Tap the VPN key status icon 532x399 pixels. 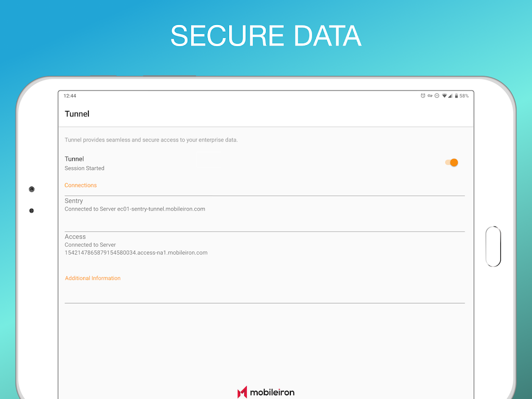point(430,96)
